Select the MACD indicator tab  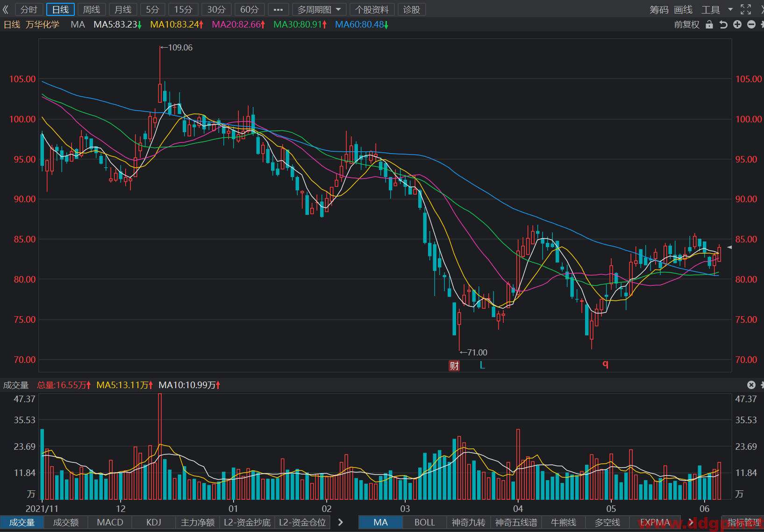point(110,522)
